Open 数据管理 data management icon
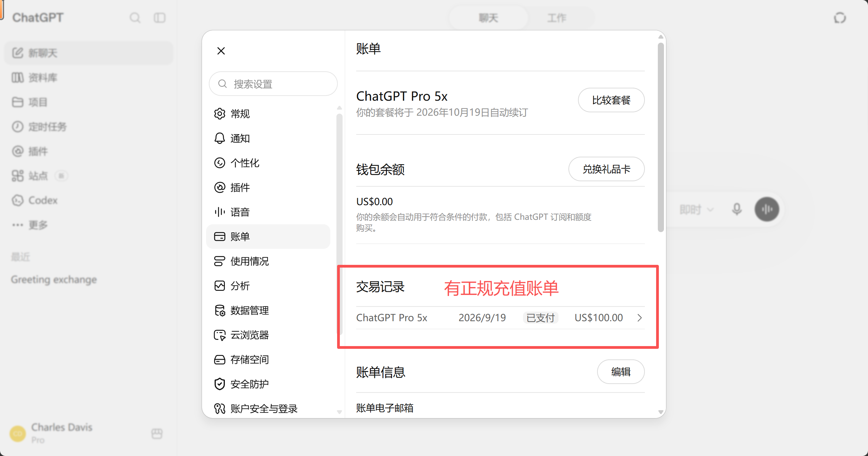The width and height of the screenshot is (868, 456). point(220,310)
